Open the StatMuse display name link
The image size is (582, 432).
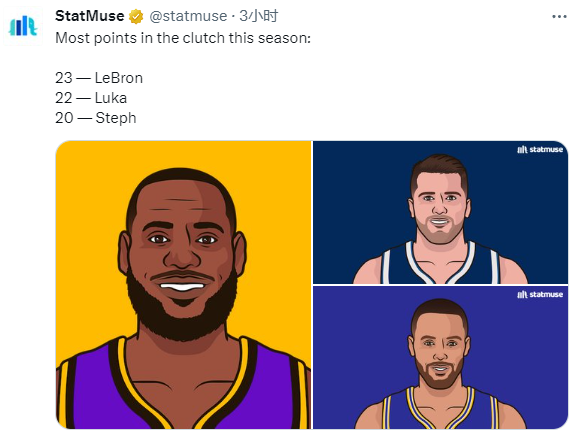pos(90,16)
